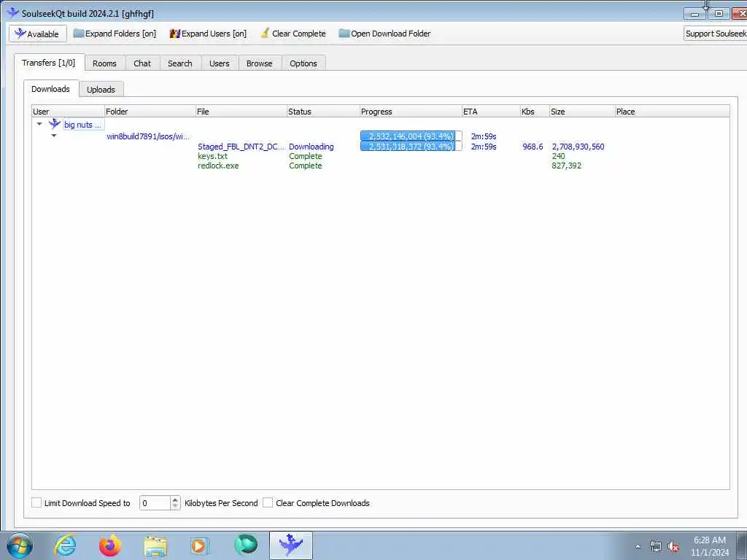Click the big nuts user bird icon

pyautogui.click(x=55, y=124)
